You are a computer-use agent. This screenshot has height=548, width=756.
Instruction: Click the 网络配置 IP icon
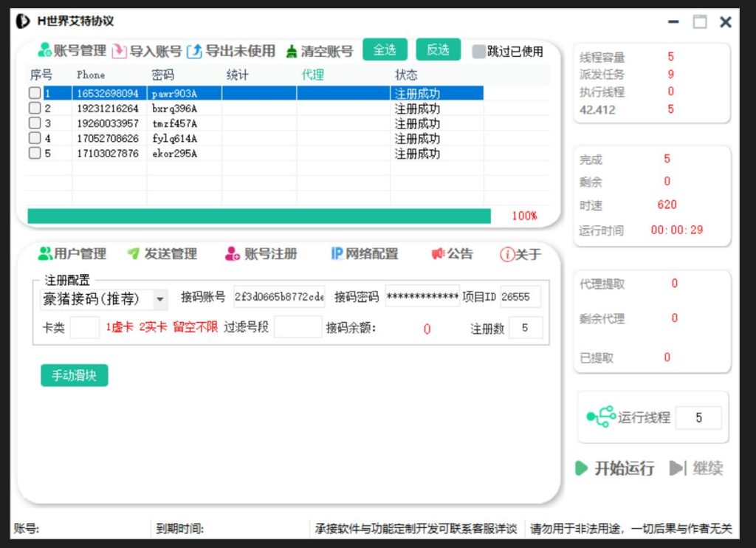point(337,254)
